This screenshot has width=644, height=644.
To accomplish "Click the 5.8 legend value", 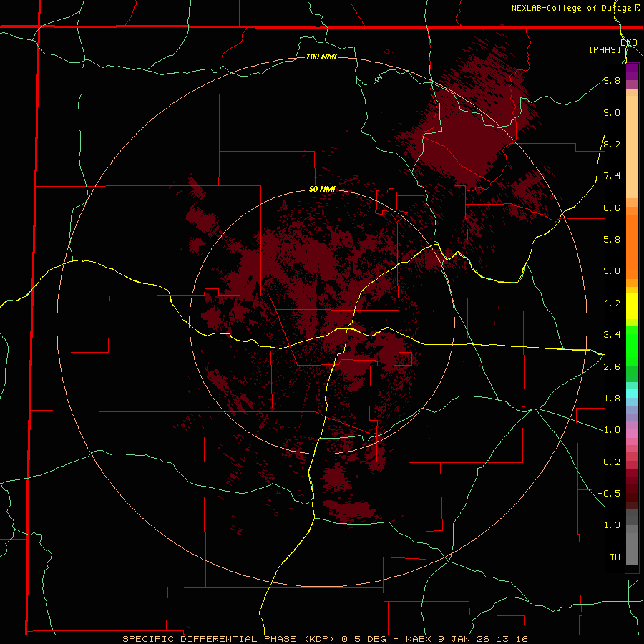I will tap(612, 240).
